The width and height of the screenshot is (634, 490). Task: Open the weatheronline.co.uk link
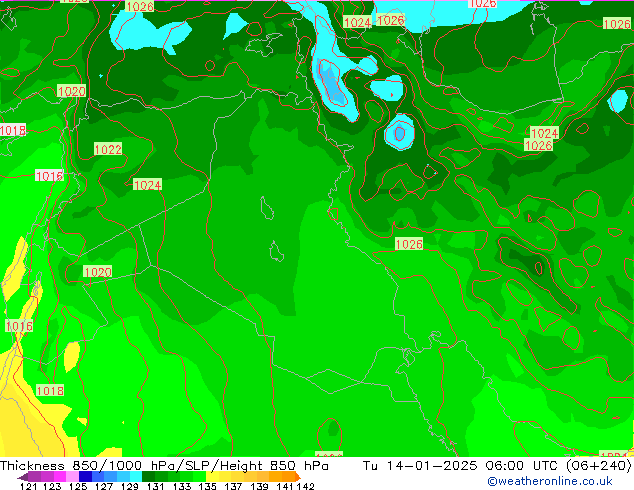click(x=550, y=481)
